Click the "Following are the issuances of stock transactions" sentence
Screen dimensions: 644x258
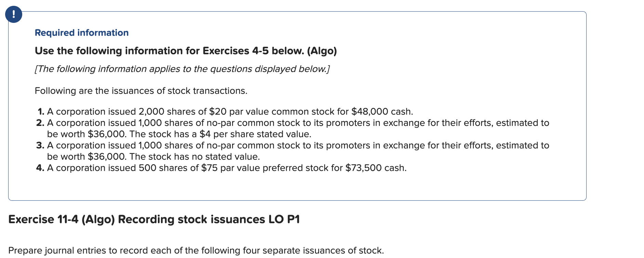pyautogui.click(x=141, y=91)
